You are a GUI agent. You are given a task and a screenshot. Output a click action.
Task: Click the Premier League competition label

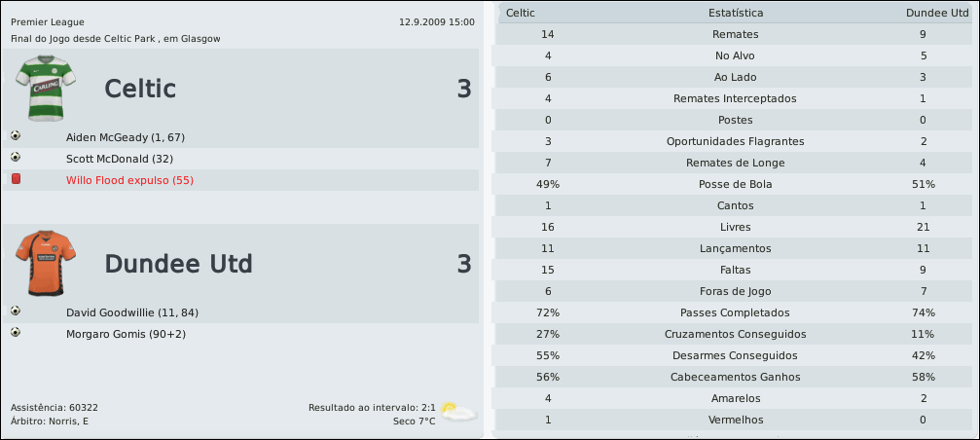(x=48, y=21)
